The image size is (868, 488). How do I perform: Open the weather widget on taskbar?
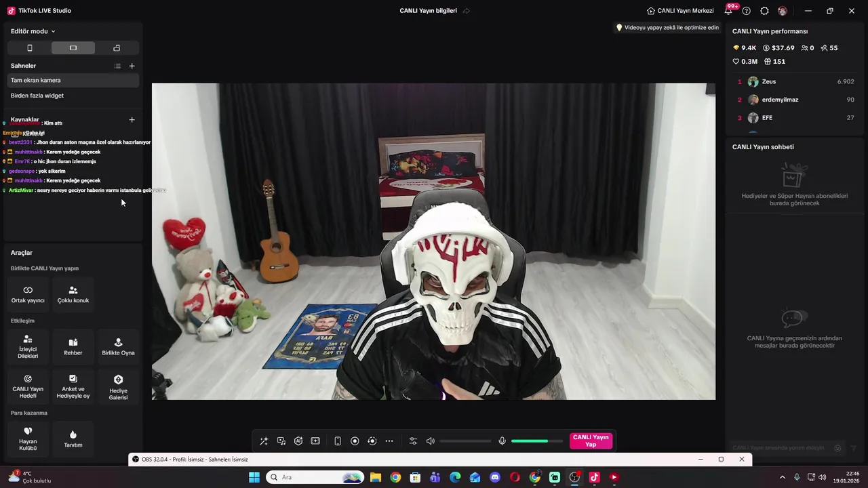click(31, 477)
